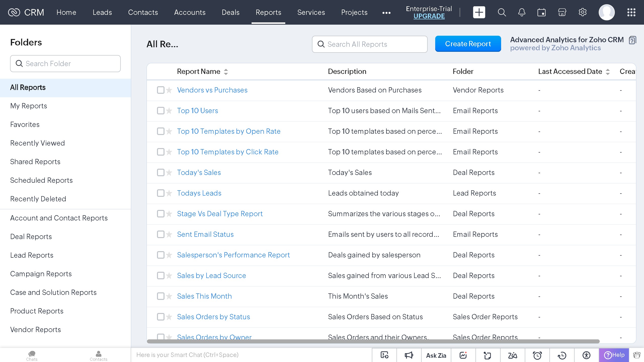Viewport: 644px width, 362px height.
Task: Click the Ask Zia bottom bar item
Action: pyautogui.click(x=436, y=355)
